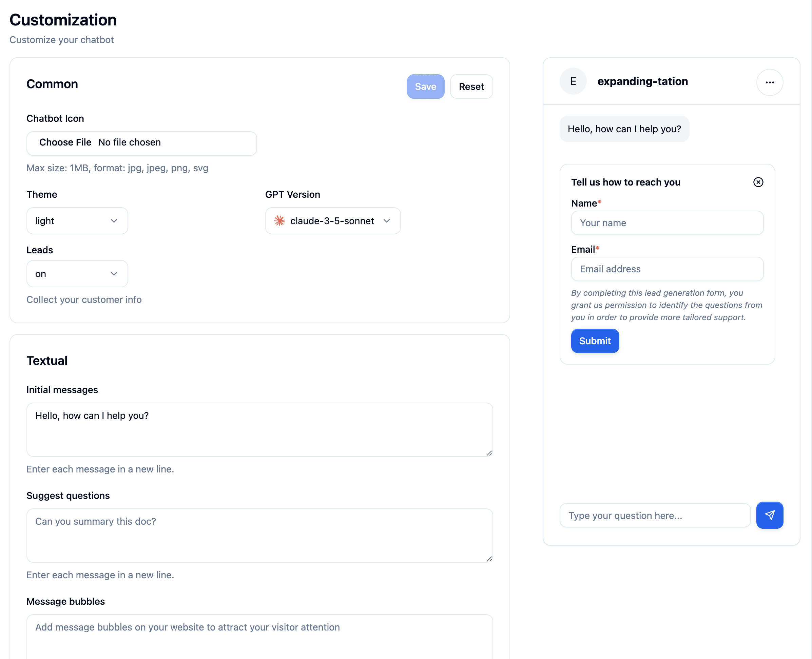Click the close X icon on lead form
This screenshot has width=812, height=659.
(x=758, y=181)
